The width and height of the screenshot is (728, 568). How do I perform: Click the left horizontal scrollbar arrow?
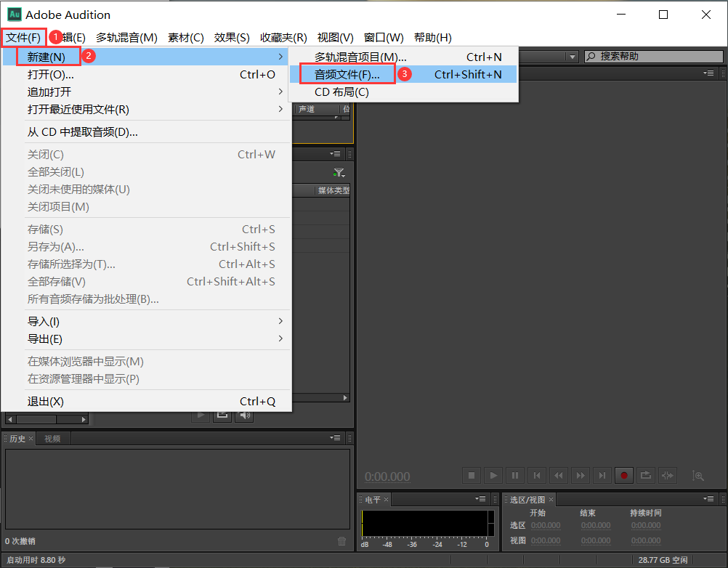pyautogui.click(x=9, y=420)
